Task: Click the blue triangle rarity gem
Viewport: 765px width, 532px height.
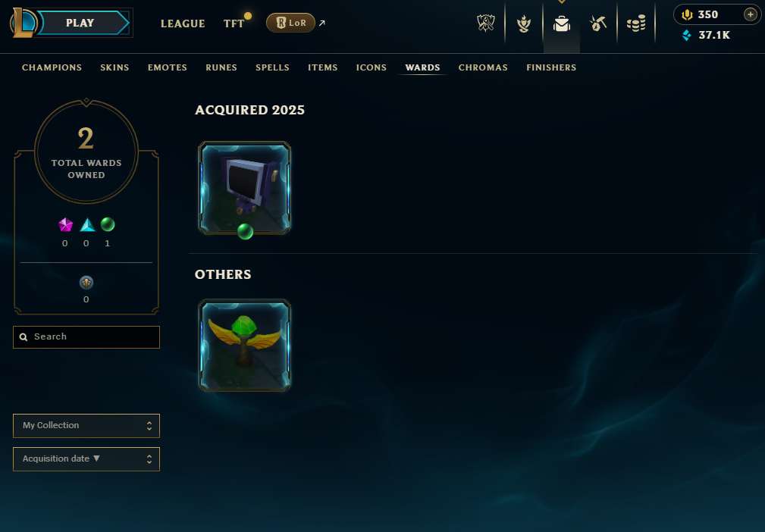Action: click(x=87, y=224)
